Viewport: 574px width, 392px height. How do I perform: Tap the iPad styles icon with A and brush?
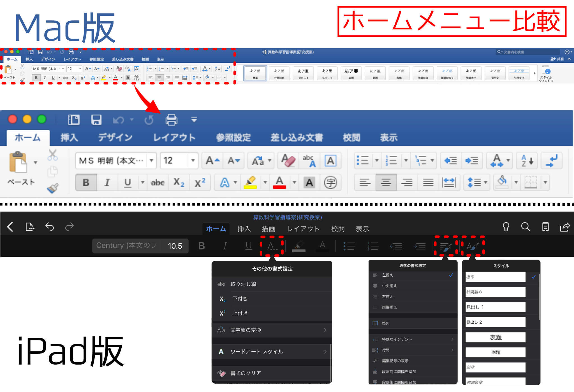[x=473, y=246]
